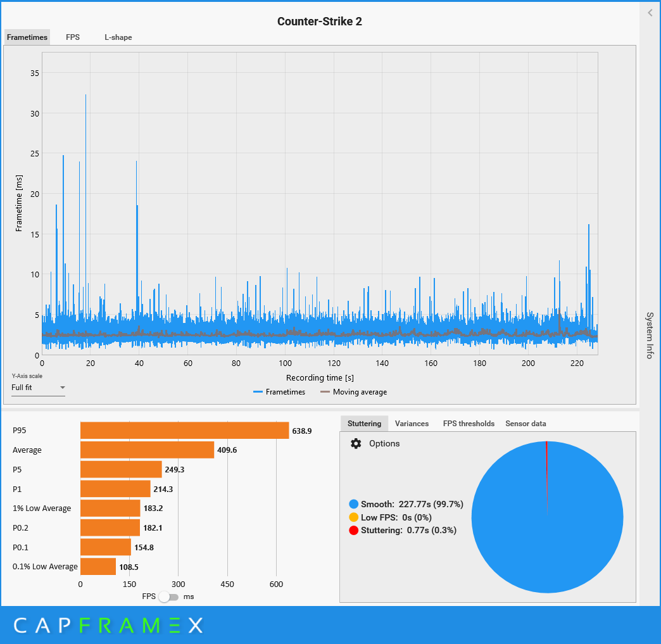Click the red Stuttering legend dot

[x=354, y=530]
